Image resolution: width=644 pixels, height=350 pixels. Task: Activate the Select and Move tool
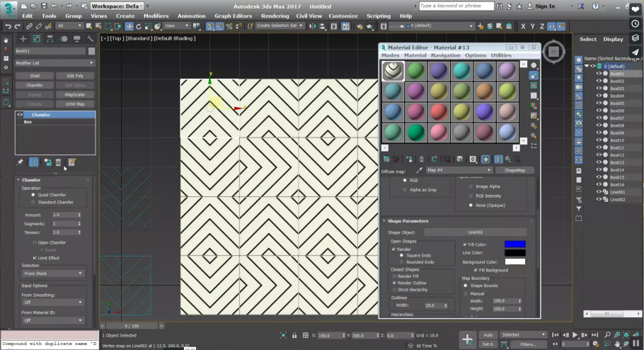pos(129,26)
